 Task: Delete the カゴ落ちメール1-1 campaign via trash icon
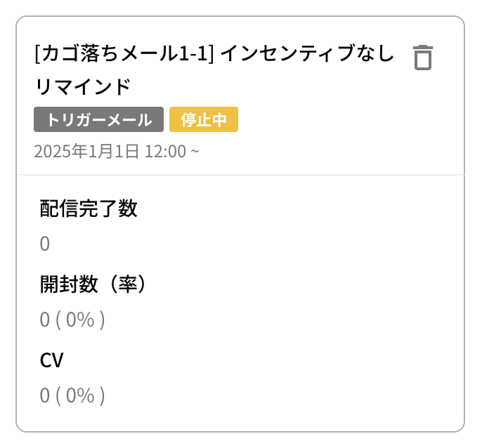pyautogui.click(x=423, y=58)
